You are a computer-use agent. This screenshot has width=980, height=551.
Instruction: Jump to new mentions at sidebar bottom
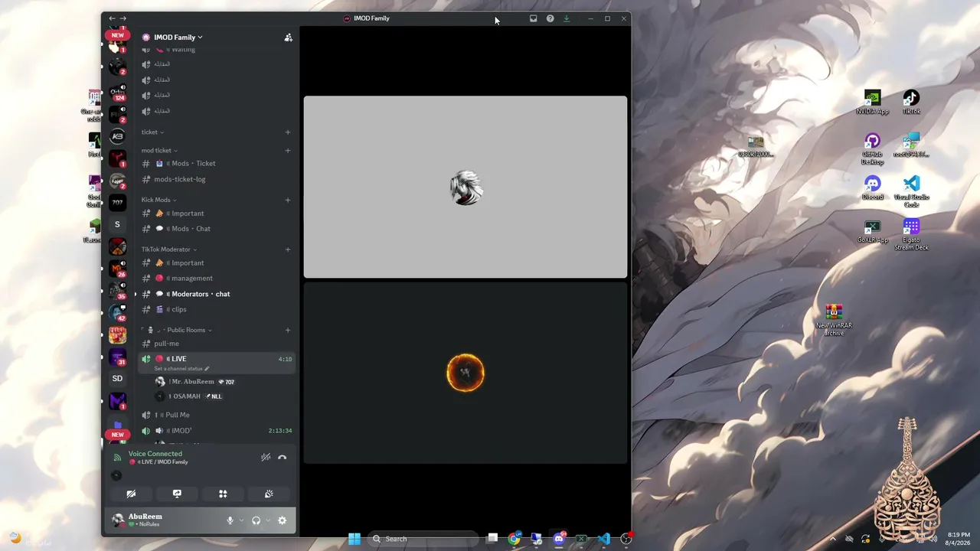117,435
